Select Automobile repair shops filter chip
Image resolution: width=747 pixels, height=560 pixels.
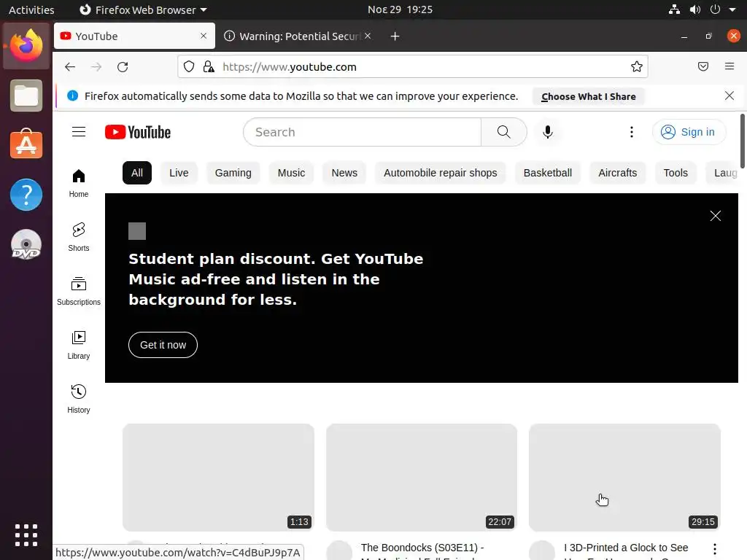440,173
